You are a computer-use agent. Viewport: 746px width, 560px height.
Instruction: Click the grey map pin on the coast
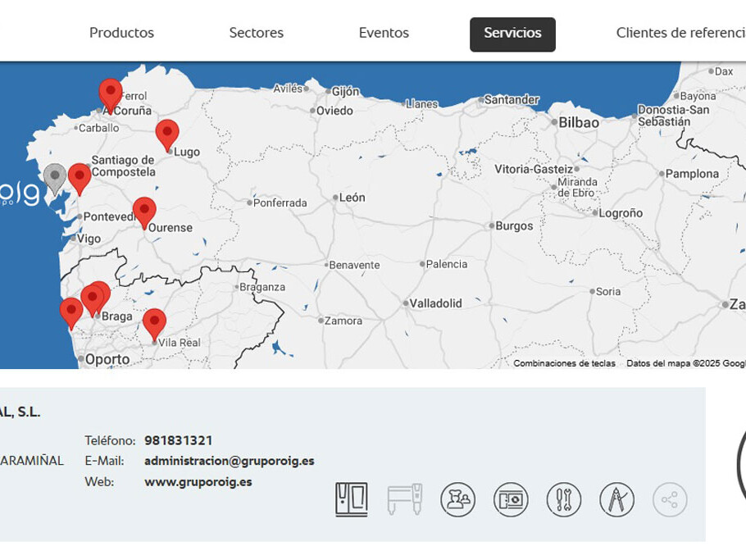click(x=55, y=177)
